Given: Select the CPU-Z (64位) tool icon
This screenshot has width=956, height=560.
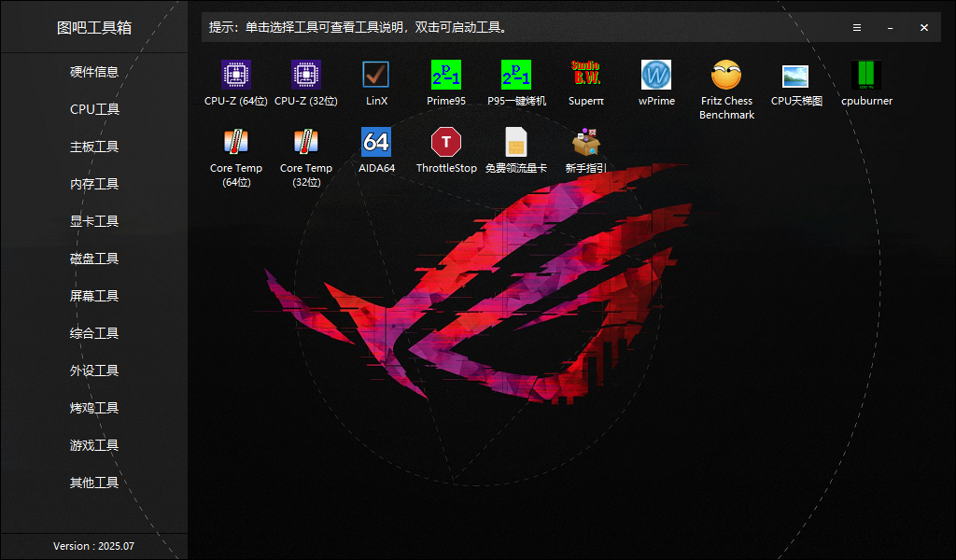Looking at the screenshot, I should [x=236, y=75].
